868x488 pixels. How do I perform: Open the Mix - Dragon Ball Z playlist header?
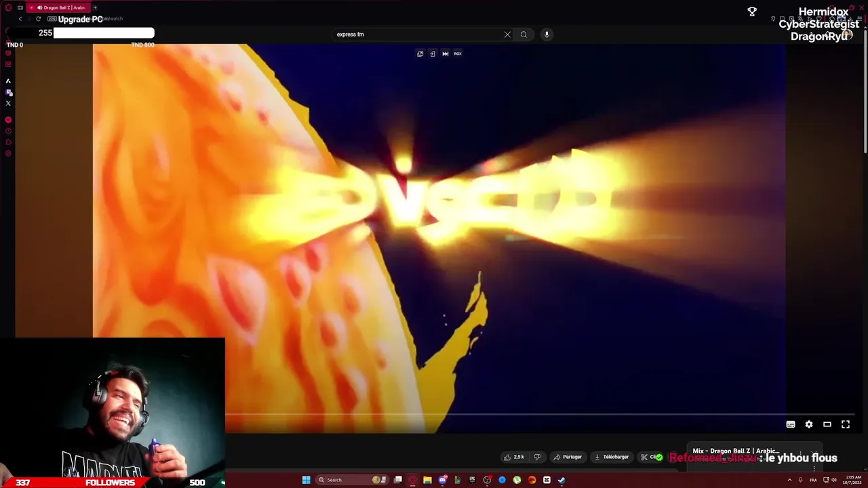pos(736,451)
